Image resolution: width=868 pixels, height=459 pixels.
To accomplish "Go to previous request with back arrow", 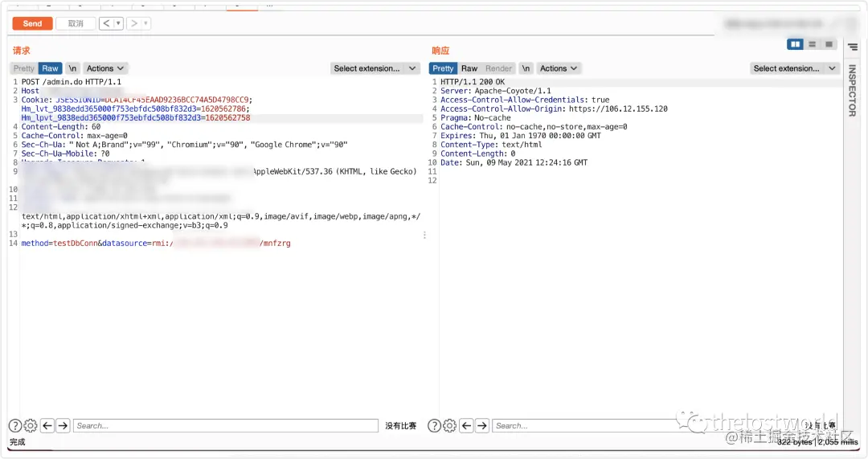I will [106, 23].
